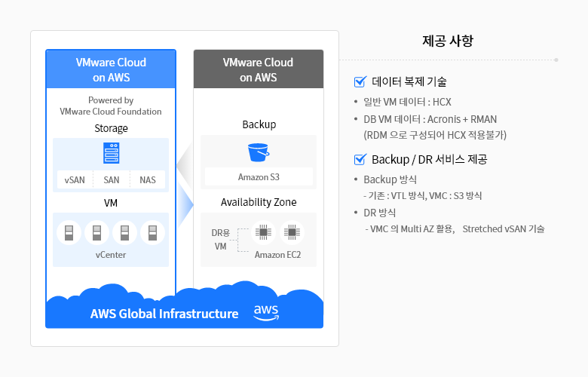Click the DB VM 데이터 : Acronis + RMAN bullet
Image resolution: width=588 pixels, height=377 pixels.
point(430,119)
